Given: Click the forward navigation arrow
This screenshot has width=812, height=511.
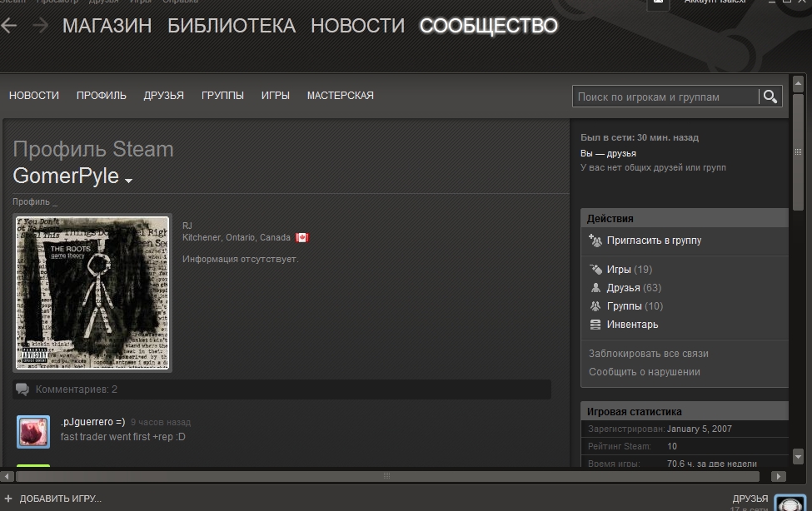Looking at the screenshot, I should point(40,26).
